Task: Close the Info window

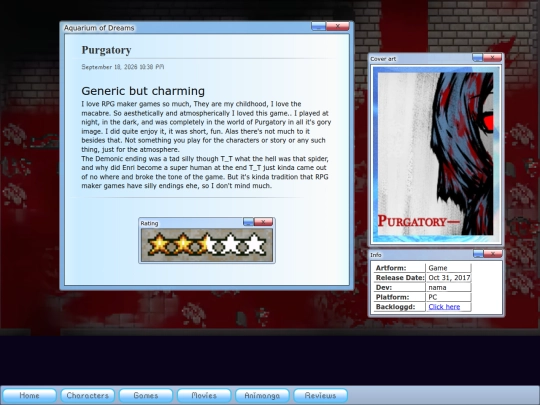Action: coord(493,254)
